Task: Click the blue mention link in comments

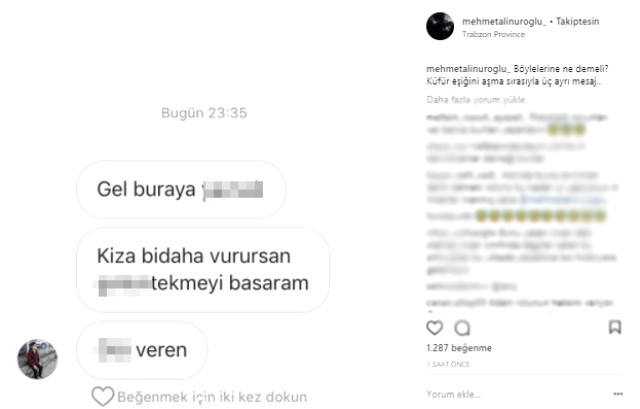Action: (563, 200)
